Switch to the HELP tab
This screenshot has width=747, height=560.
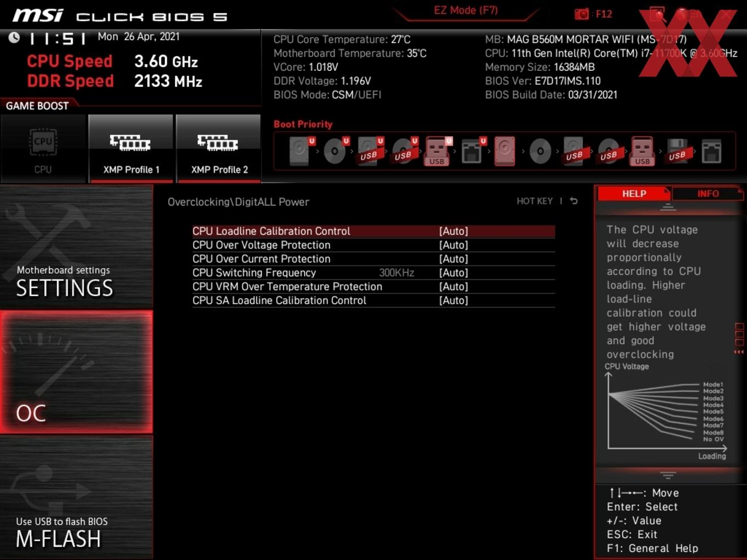point(634,193)
